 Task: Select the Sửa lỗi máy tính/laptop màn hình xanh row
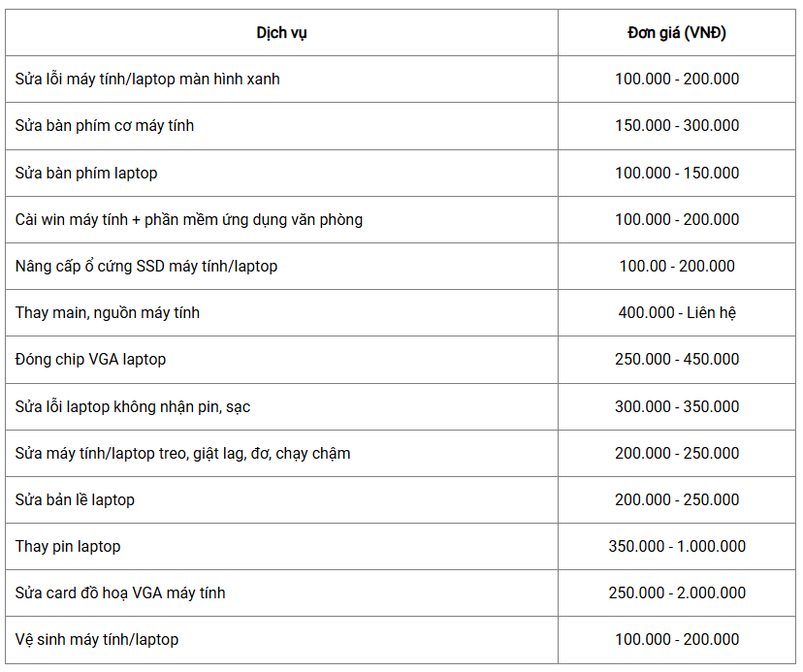pyautogui.click(x=401, y=79)
